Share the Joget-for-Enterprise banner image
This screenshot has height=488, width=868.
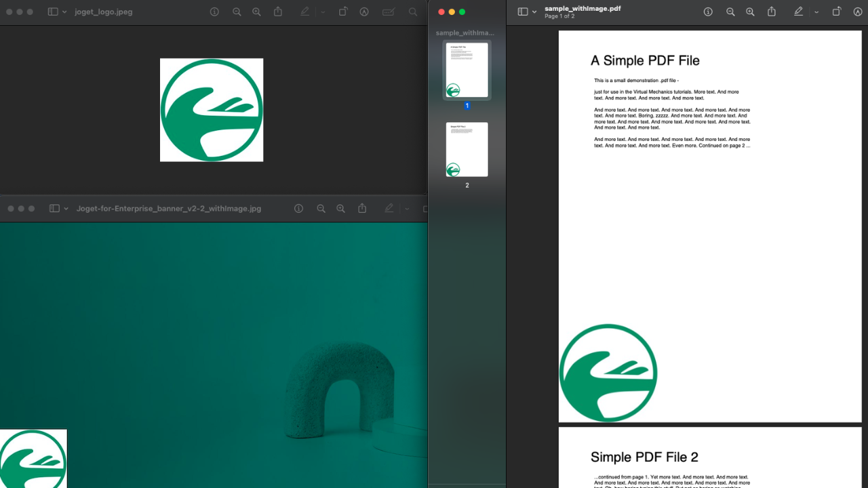click(362, 209)
